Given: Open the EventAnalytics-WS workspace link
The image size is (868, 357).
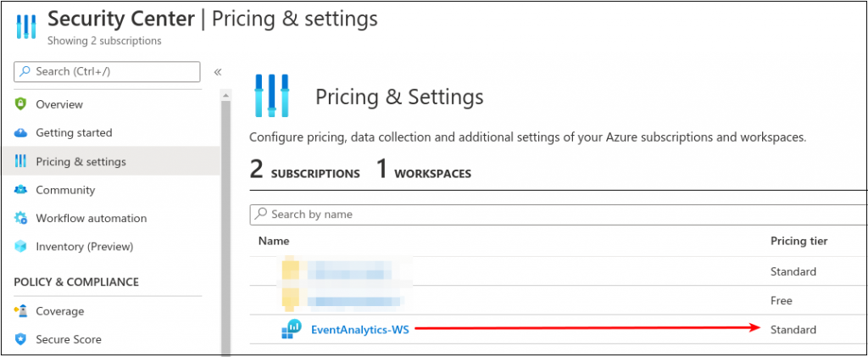Looking at the screenshot, I should tap(359, 330).
